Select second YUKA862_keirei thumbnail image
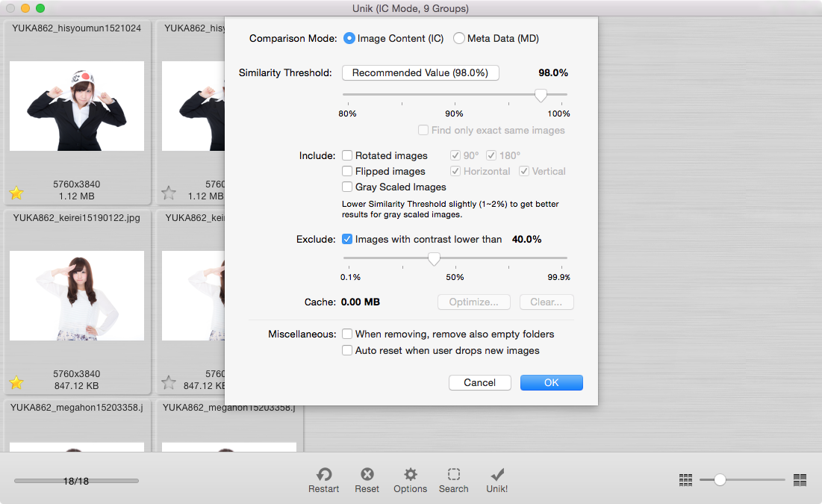 tap(193, 296)
